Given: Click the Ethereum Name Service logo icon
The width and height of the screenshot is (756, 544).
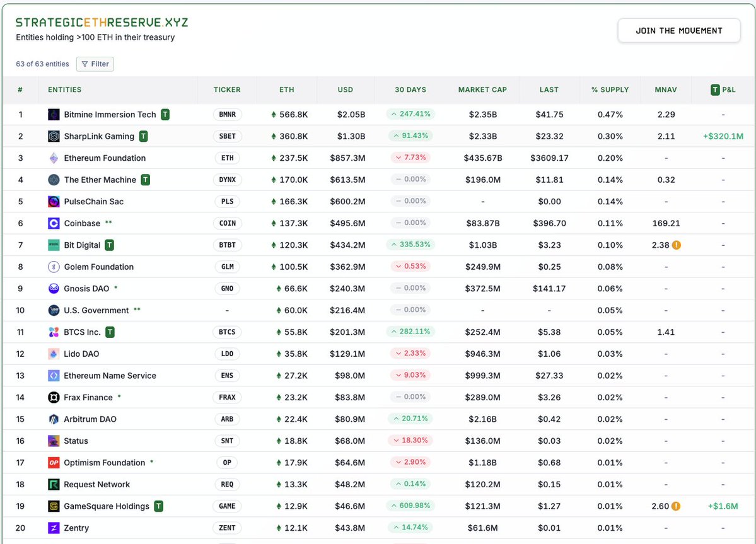Looking at the screenshot, I should pyautogui.click(x=54, y=375).
